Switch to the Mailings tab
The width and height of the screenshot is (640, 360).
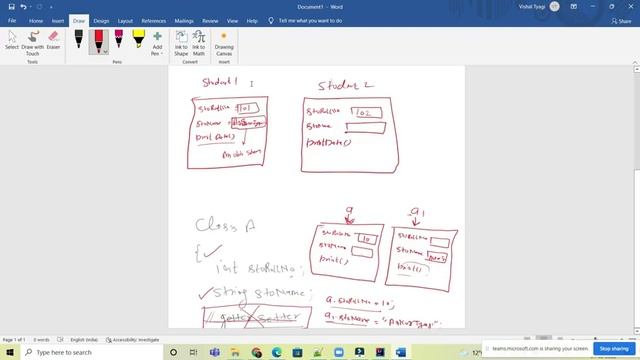184,20
